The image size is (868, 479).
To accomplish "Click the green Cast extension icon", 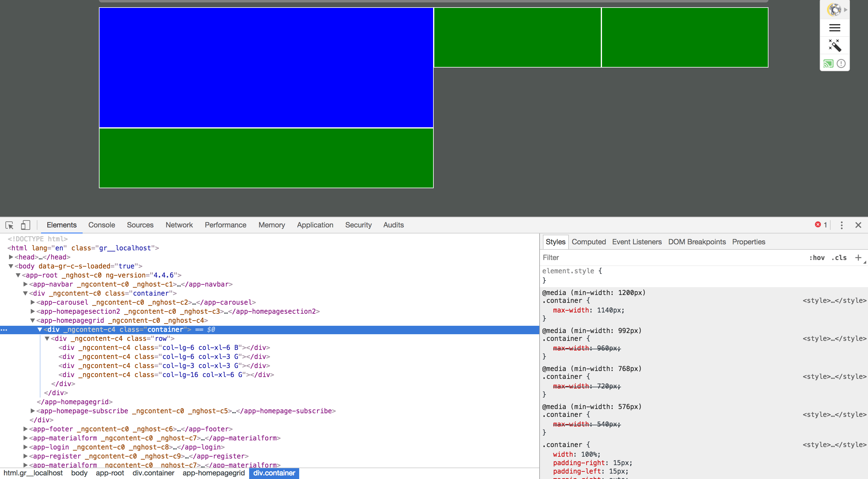I will pos(829,63).
